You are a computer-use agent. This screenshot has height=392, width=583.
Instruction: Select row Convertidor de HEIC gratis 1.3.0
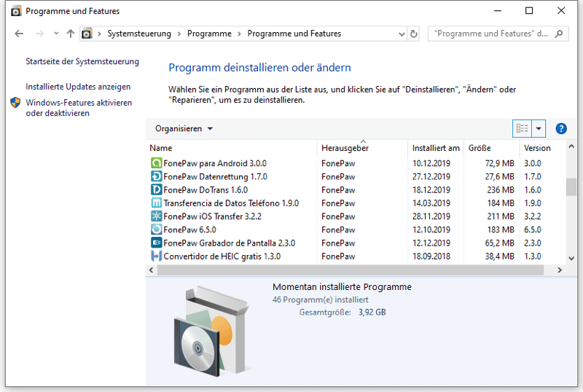[356, 256]
